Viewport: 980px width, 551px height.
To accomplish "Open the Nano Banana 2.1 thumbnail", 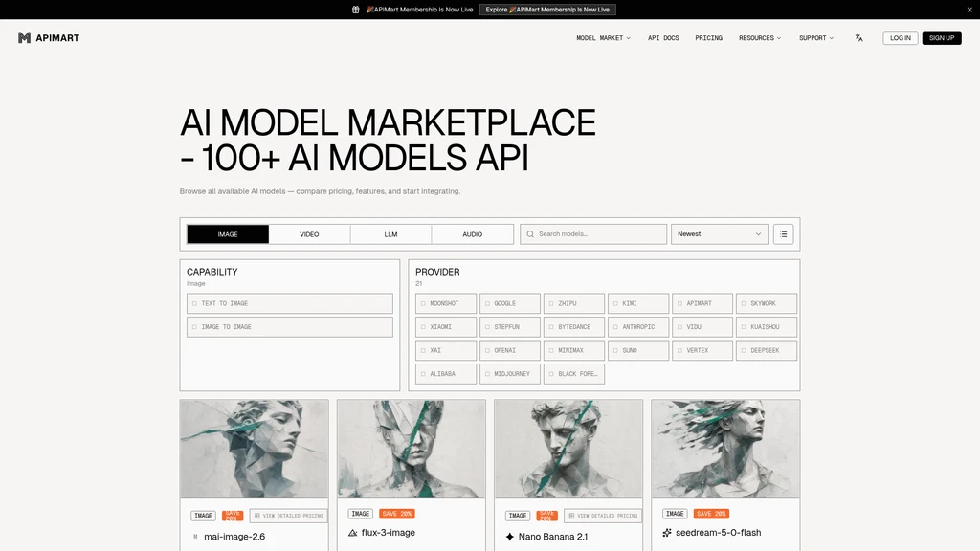I will pyautogui.click(x=568, y=450).
